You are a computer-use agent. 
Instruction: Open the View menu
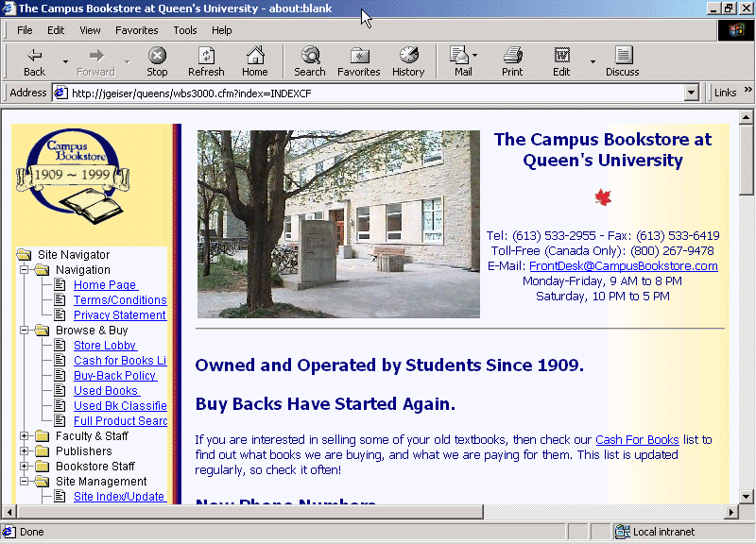90,30
